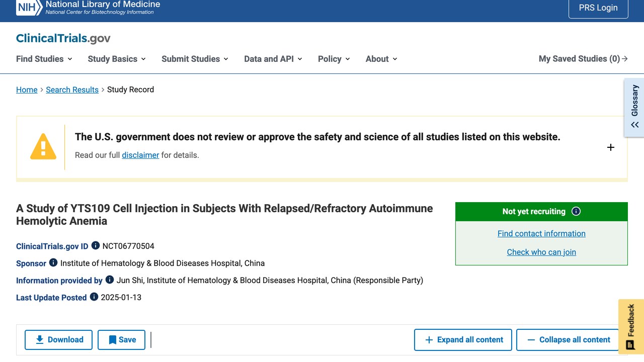
Task: Open the Data and API dropdown
Action: (273, 59)
